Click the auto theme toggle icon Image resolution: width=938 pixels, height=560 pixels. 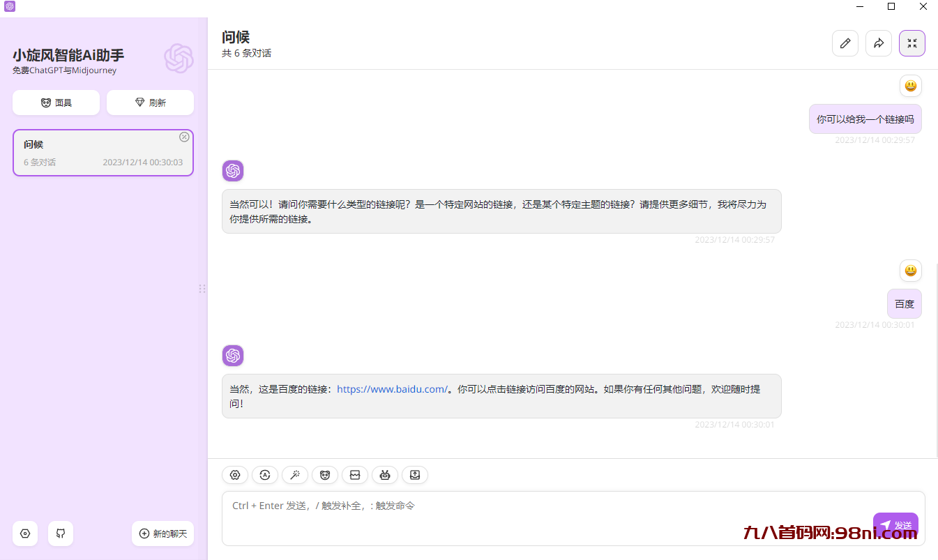coord(265,475)
